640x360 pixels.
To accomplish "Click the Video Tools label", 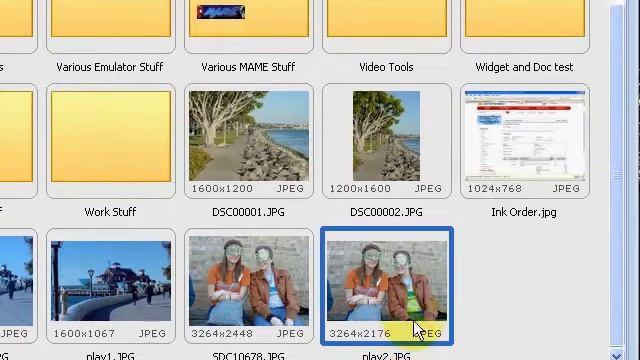I will tap(386, 67).
